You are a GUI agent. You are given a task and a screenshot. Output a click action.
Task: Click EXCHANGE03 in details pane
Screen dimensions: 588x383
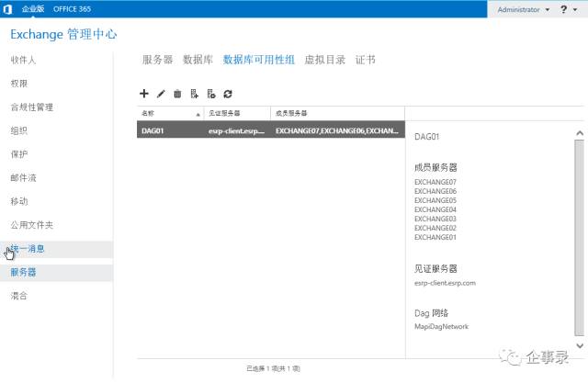(435, 219)
